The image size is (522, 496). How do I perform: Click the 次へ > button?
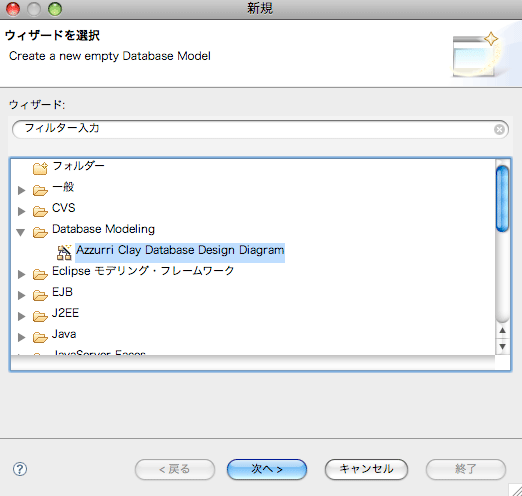(x=267, y=469)
